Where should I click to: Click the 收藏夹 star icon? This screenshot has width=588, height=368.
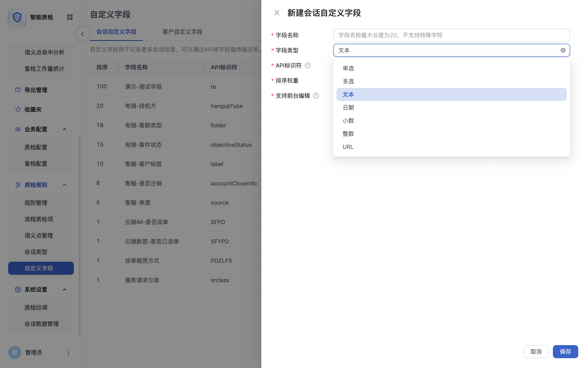(18, 109)
